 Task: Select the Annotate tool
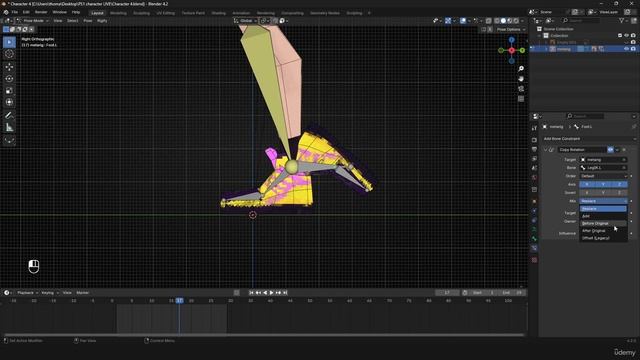pyautogui.click(x=9, y=116)
